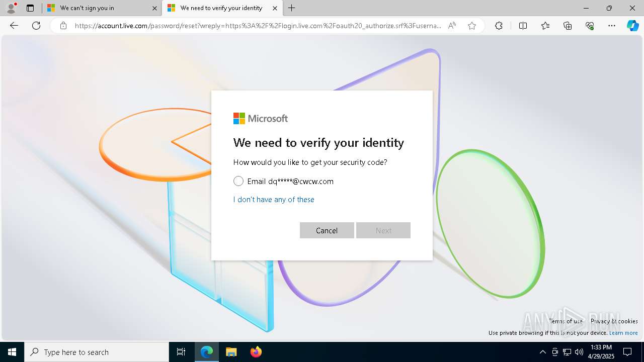Image resolution: width=644 pixels, height=362 pixels.
Task: Open the browser profile icon
Action: pos(11,8)
